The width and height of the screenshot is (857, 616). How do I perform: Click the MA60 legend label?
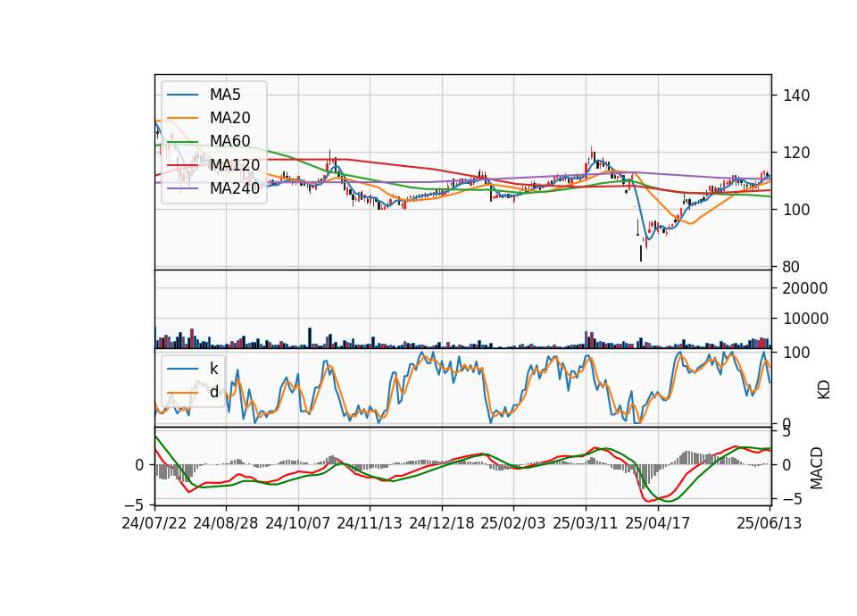point(229,141)
